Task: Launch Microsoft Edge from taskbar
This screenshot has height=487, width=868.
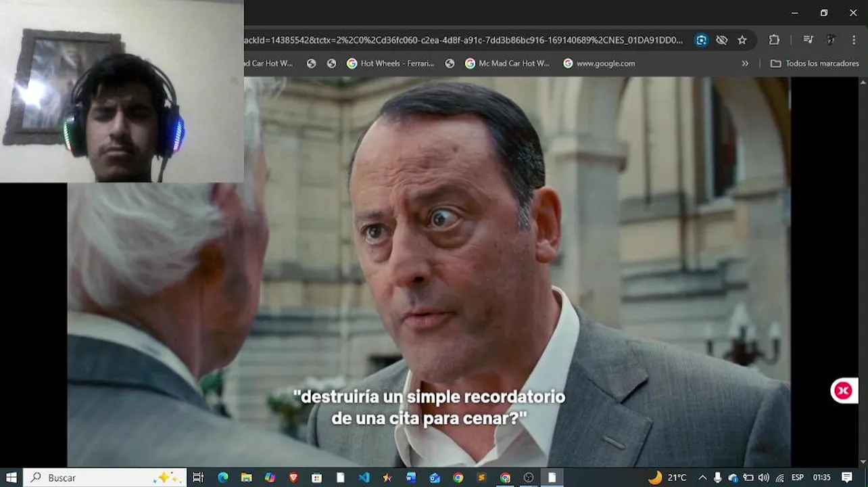Action: [x=223, y=478]
